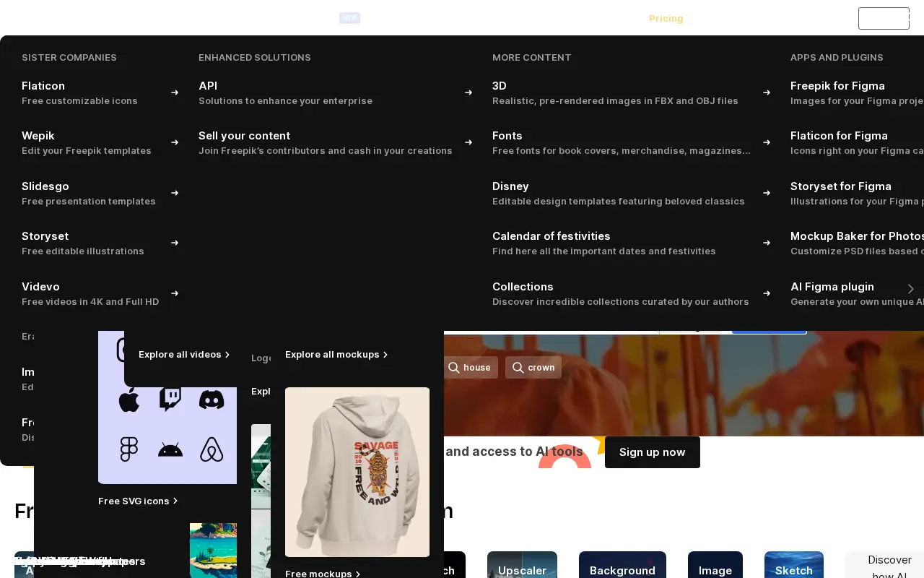Open Flaticon for Figma entry
This screenshot has width=924, height=578.
(857, 142)
